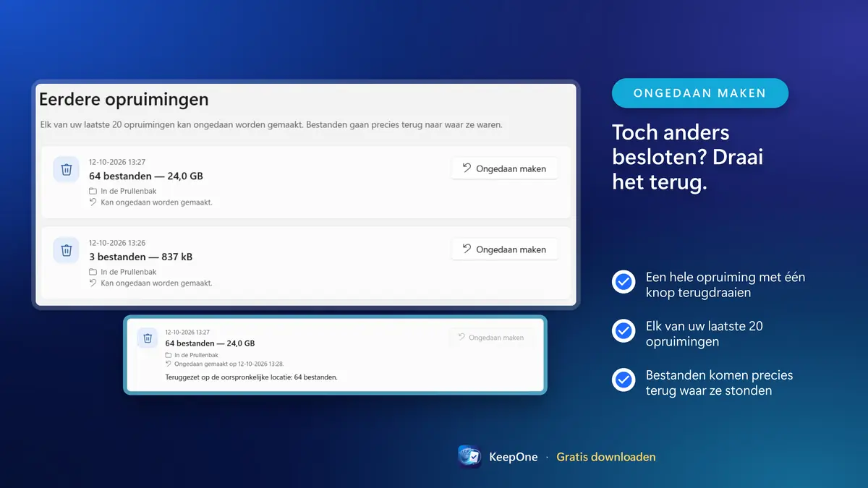Click 3 bestanden — 837 kB title
The image size is (868, 488).
pyautogui.click(x=140, y=257)
